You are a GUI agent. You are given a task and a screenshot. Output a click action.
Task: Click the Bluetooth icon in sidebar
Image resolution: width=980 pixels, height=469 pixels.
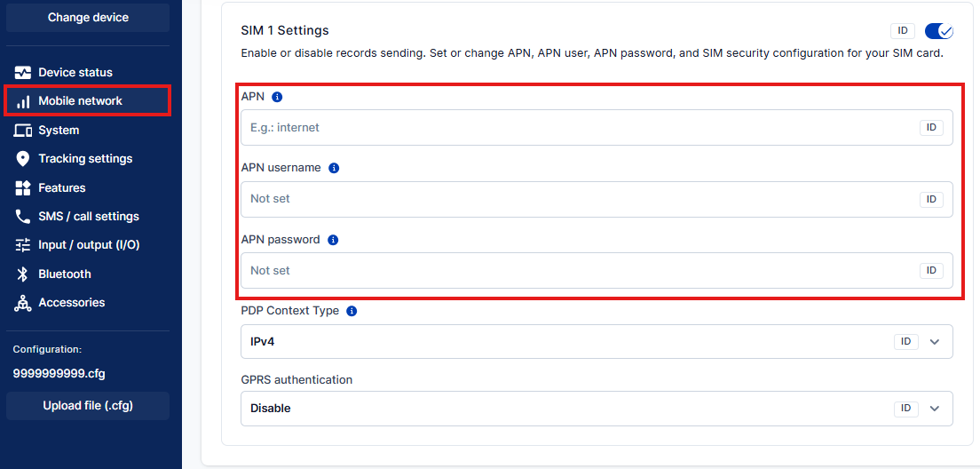click(x=23, y=274)
